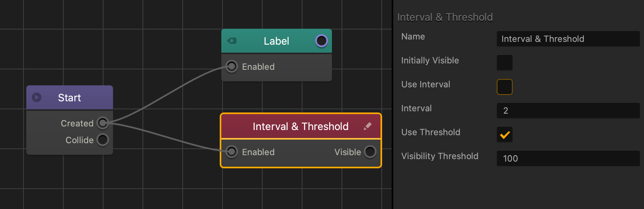Click the play icon on Start node
Screen dimensions: 644x209
[37, 97]
